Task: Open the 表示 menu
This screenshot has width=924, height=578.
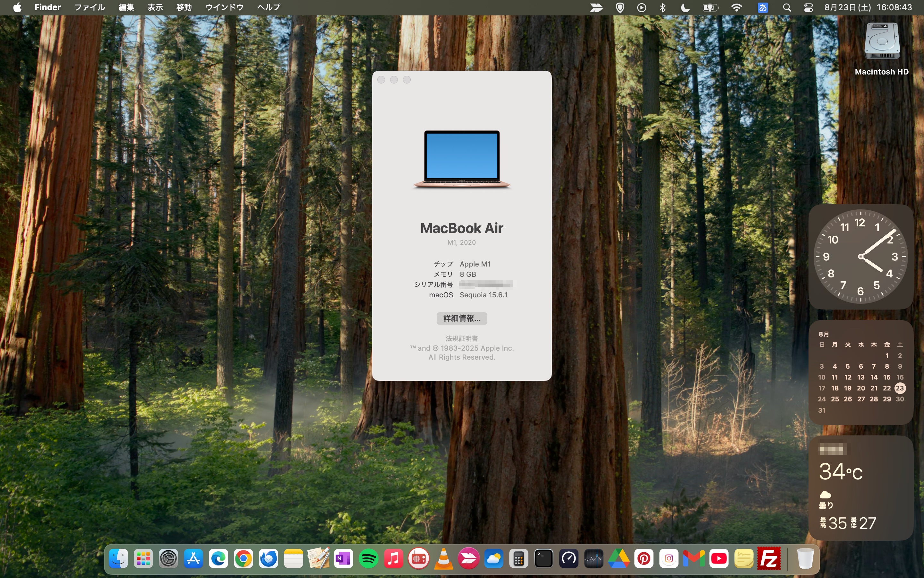Action: tap(155, 7)
